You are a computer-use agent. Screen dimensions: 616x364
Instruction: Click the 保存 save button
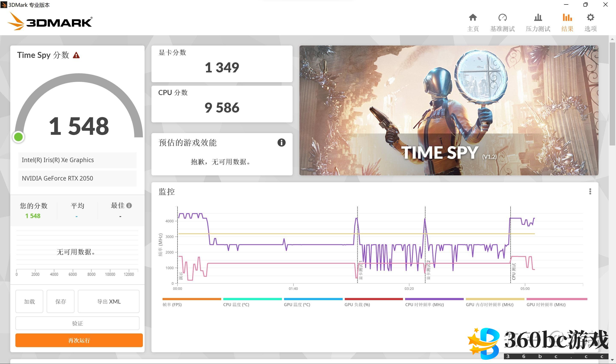(60, 301)
